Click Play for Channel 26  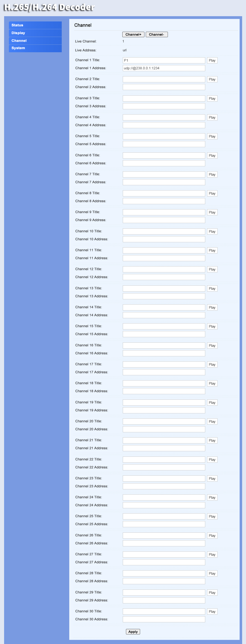point(212,535)
